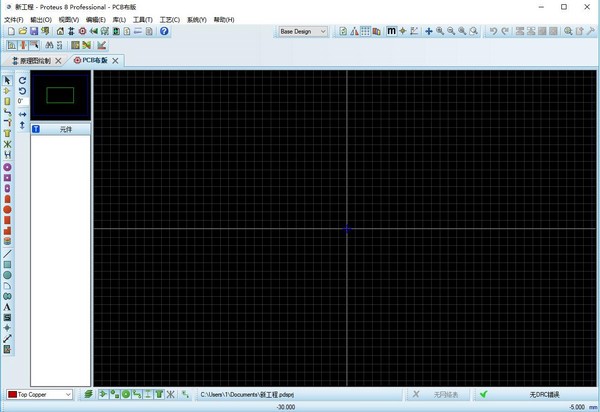
Task: Select the arrow Selection mode tool
Action: pos(7,80)
